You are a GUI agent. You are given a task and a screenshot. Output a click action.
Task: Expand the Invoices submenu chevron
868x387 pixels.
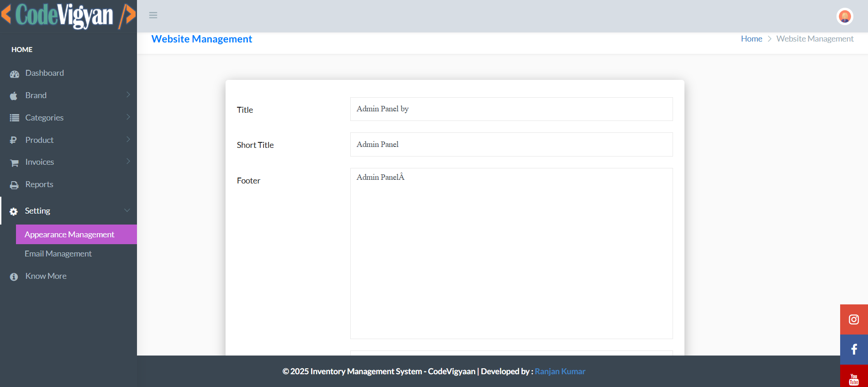pyautogui.click(x=128, y=162)
